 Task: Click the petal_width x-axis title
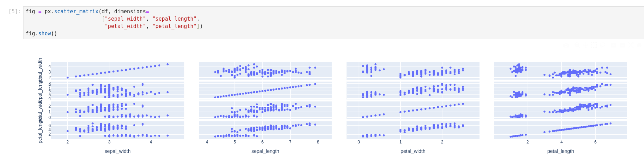click(x=413, y=151)
